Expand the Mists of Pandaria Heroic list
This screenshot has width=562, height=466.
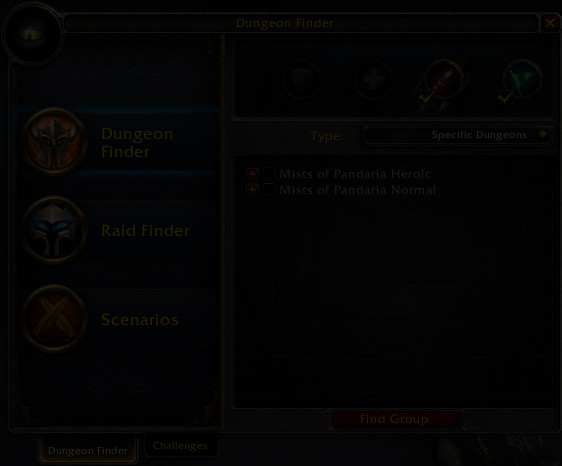(x=252, y=173)
